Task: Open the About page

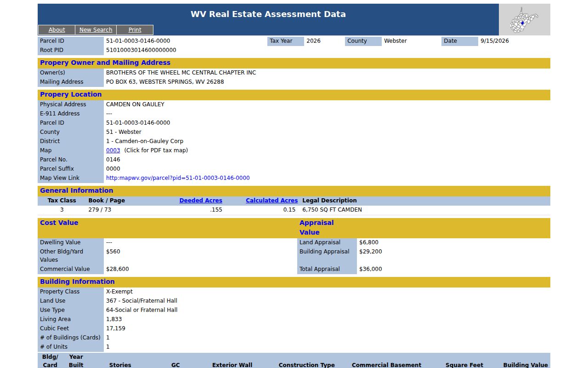Action: pos(57,30)
